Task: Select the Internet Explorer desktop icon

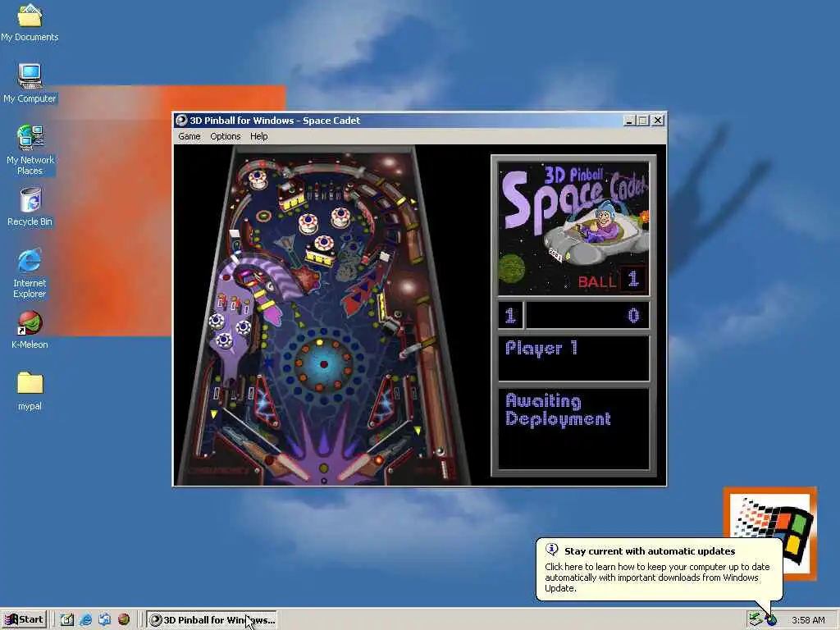Action: coord(30,273)
